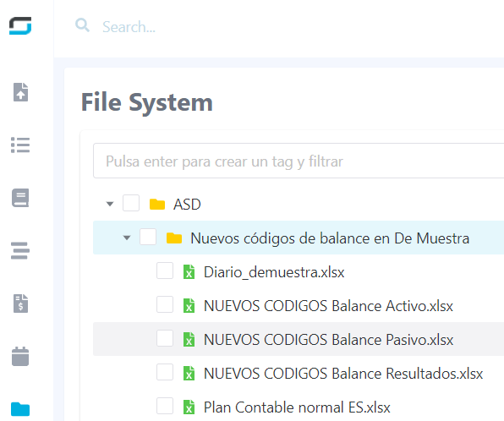Focus the top Search field

click(x=289, y=27)
